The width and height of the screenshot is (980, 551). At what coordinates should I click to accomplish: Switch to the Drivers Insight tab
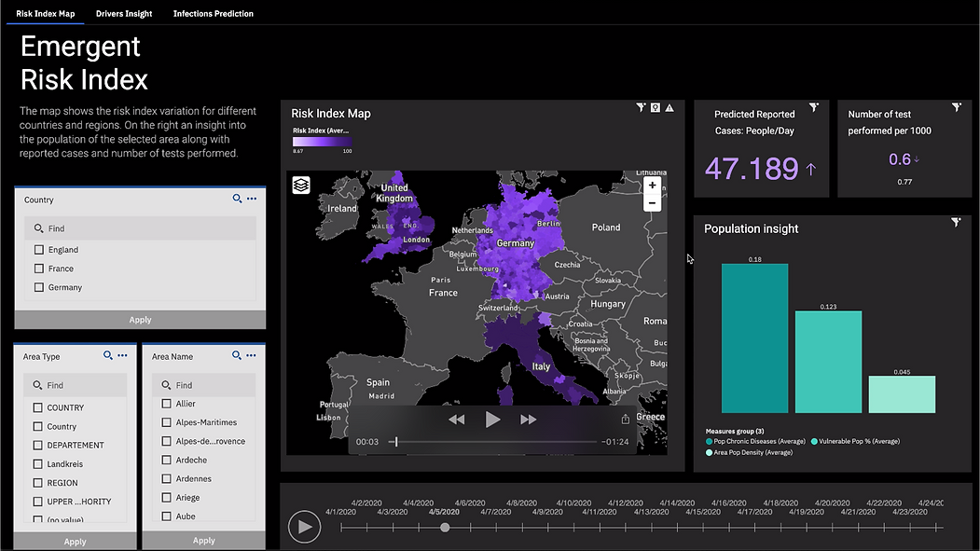point(124,14)
